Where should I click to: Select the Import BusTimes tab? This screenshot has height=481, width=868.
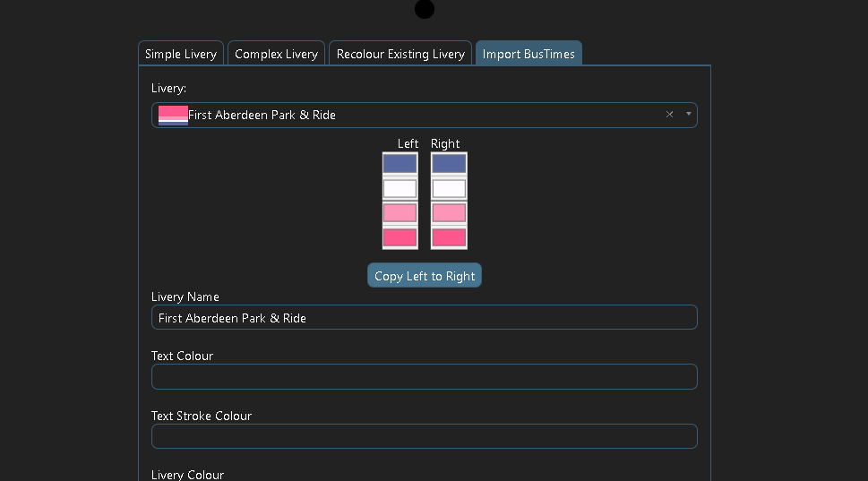pos(529,54)
